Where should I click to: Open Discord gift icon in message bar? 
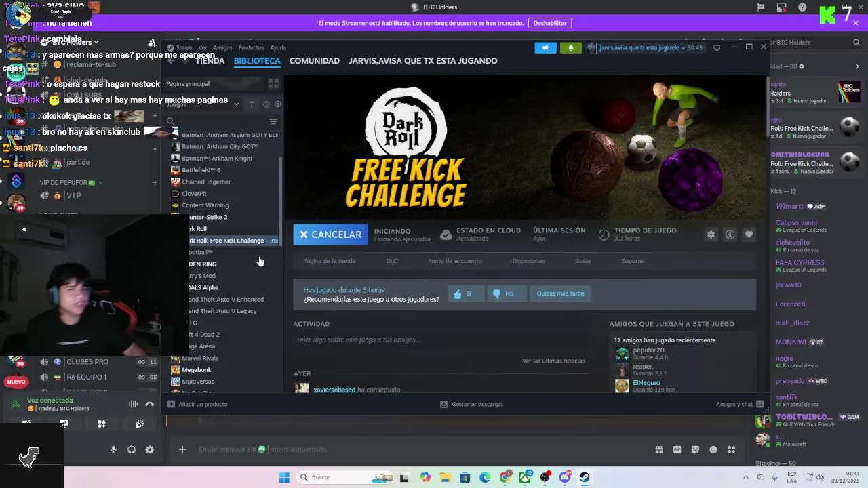pos(658,449)
